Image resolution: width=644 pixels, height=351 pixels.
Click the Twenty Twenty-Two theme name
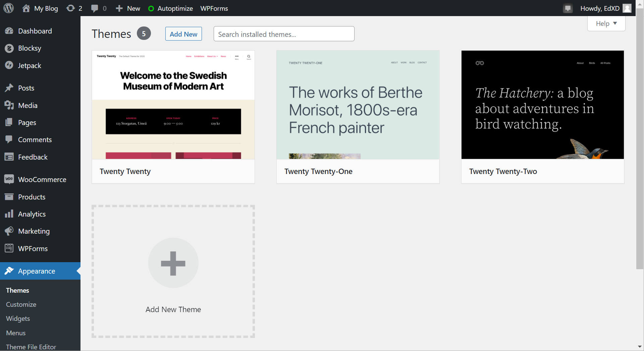pyautogui.click(x=503, y=171)
